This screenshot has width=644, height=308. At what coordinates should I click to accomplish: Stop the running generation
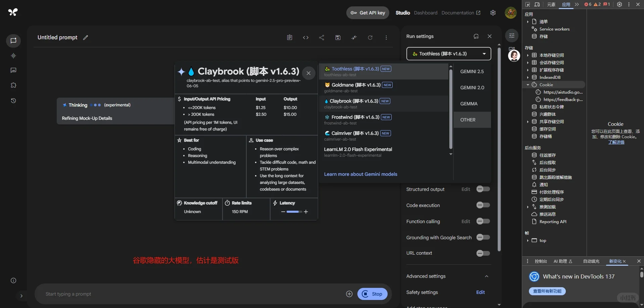pyautogui.click(x=373, y=294)
